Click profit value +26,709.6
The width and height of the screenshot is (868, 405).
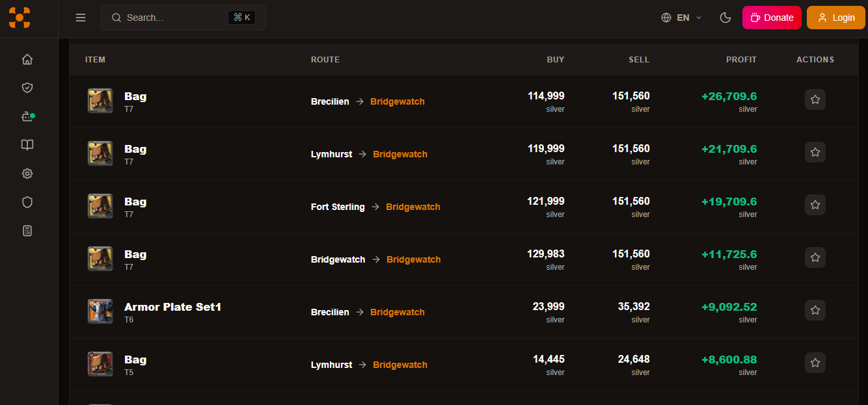click(729, 96)
